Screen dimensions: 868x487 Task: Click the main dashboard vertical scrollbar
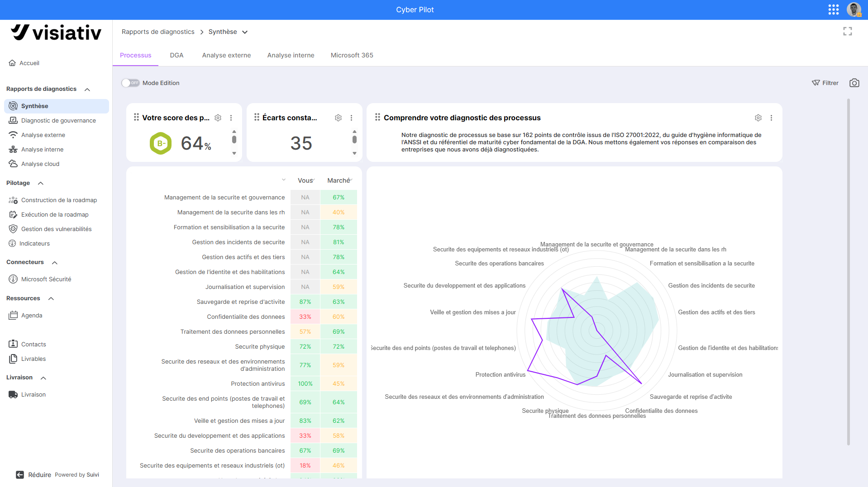coord(848,271)
